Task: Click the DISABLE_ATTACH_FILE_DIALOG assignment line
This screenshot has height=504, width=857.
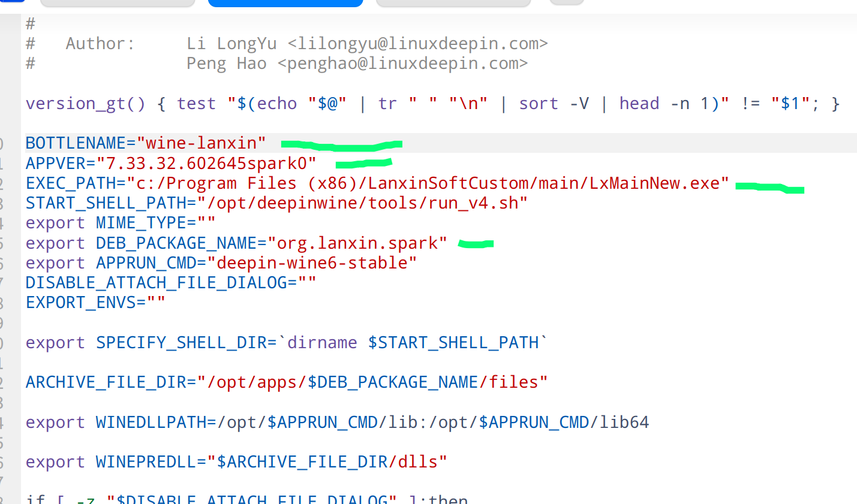Action: pos(171,283)
